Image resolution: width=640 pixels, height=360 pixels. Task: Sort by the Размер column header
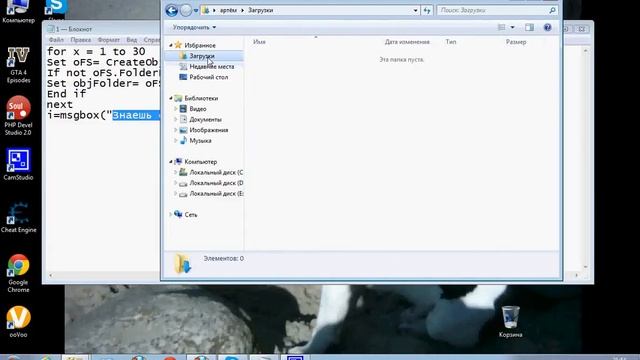516,42
